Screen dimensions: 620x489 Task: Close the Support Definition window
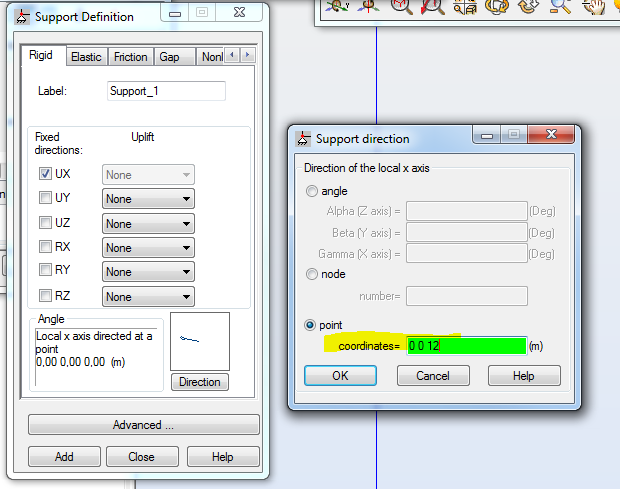240,13
